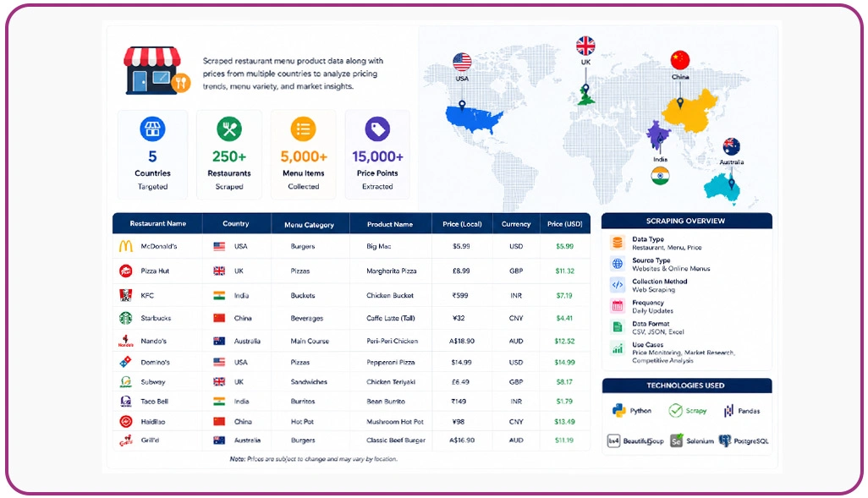
Task: Click the Price (Local) column header
Action: pos(462,224)
